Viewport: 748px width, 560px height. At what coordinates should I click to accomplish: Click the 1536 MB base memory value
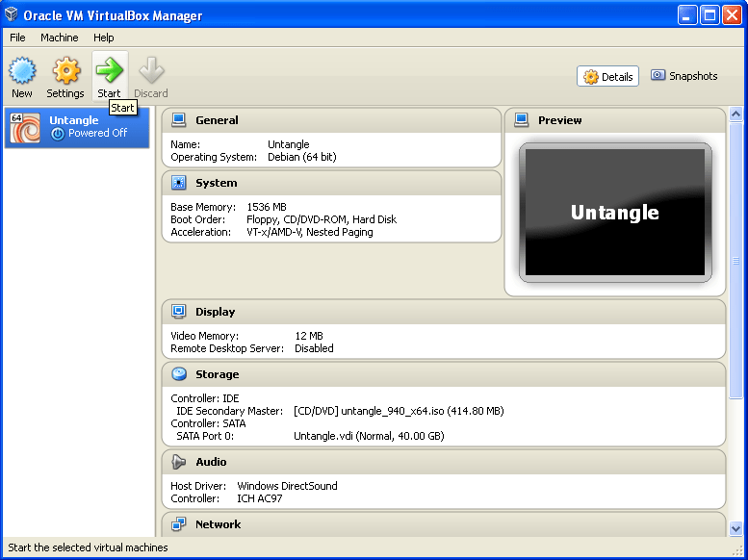pyautogui.click(x=267, y=207)
